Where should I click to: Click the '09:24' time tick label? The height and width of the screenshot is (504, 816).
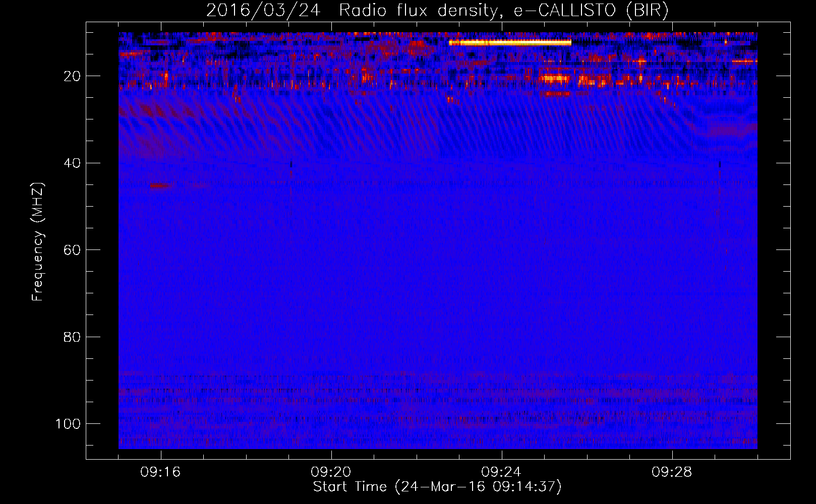(501, 472)
